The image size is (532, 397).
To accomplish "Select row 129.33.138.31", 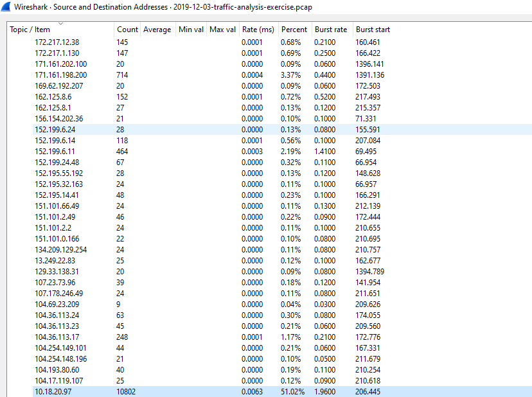I will (x=282, y=272).
